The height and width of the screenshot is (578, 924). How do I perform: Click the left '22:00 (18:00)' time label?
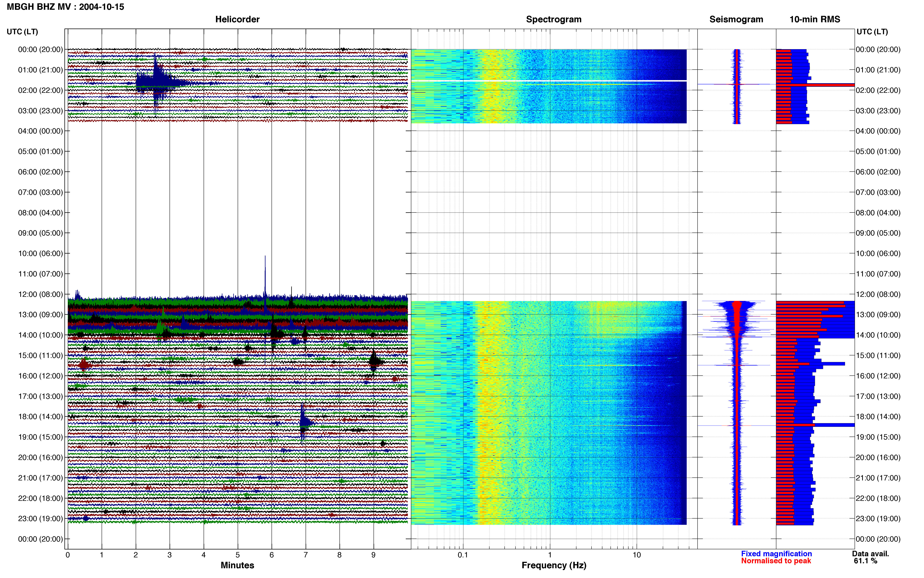point(40,498)
